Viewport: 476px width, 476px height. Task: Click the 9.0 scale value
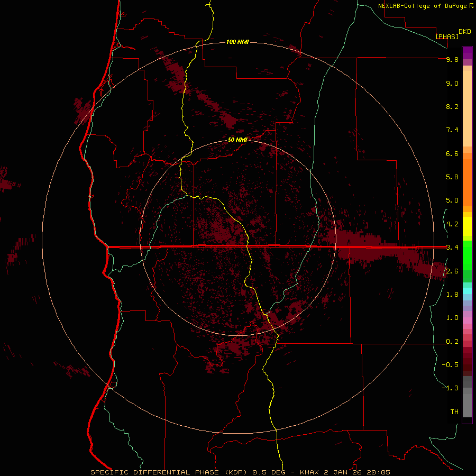tap(452, 83)
